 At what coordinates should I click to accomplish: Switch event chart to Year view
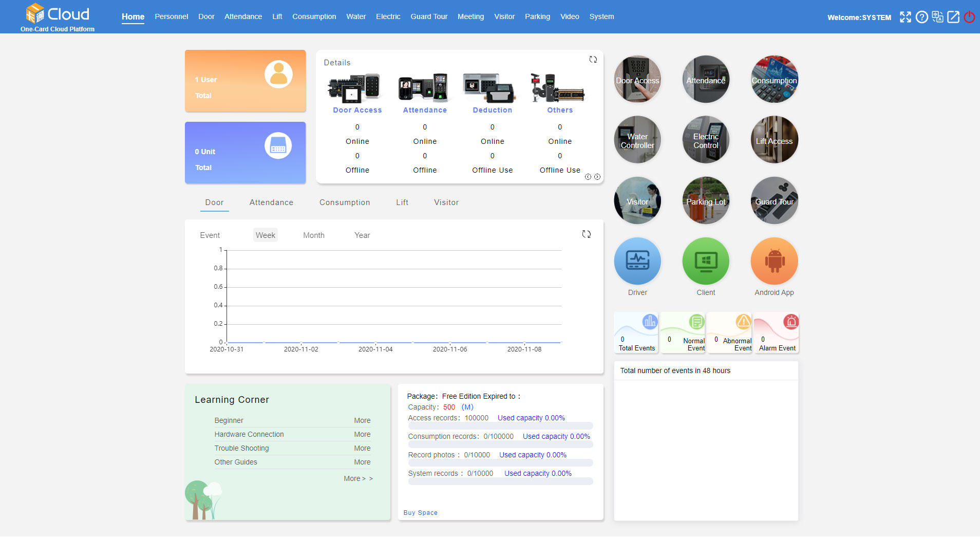pos(362,235)
